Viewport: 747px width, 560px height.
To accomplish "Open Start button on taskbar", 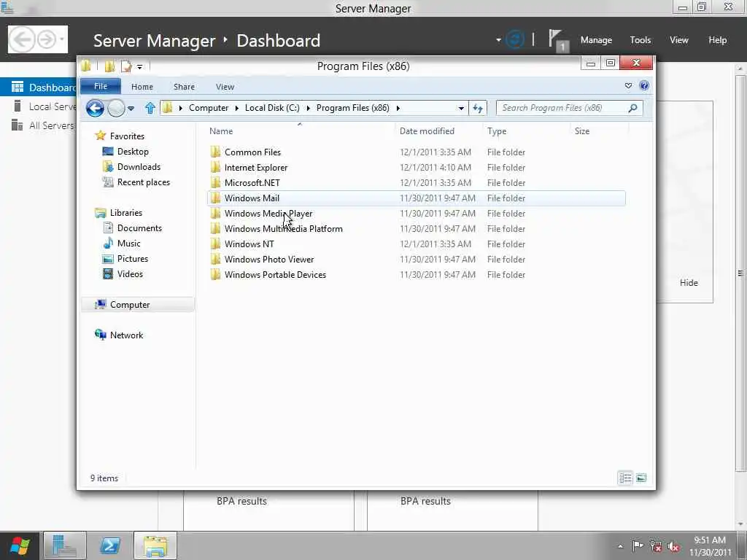I will (20, 545).
